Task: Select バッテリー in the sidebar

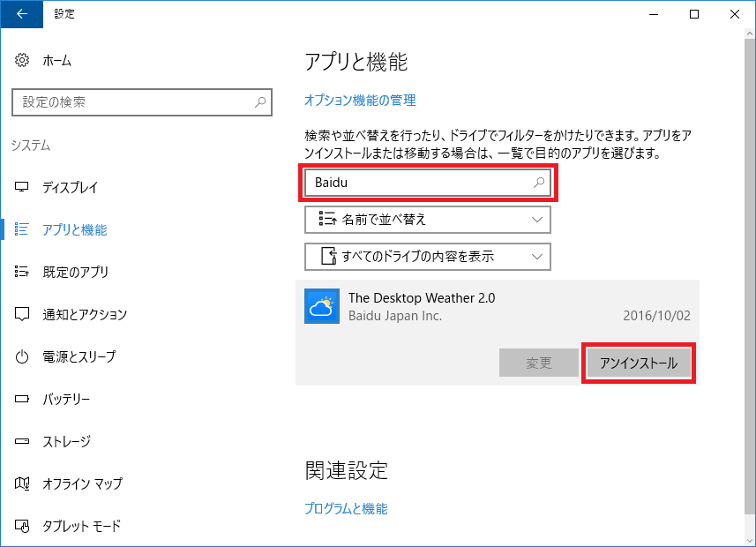Action: click(66, 400)
